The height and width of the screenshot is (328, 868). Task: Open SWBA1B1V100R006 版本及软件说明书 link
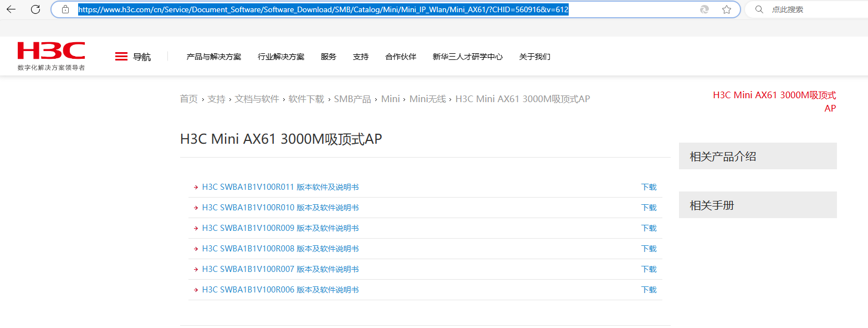pos(280,290)
